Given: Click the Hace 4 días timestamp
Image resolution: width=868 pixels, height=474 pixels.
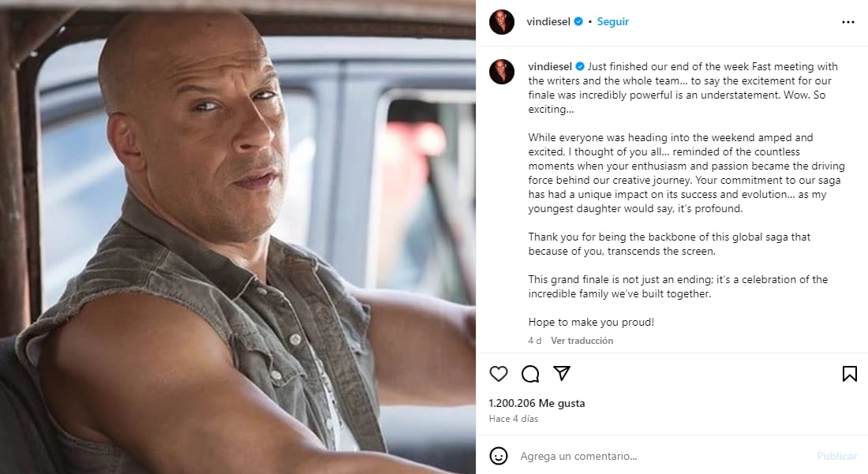Looking at the screenshot, I should coord(513,419).
